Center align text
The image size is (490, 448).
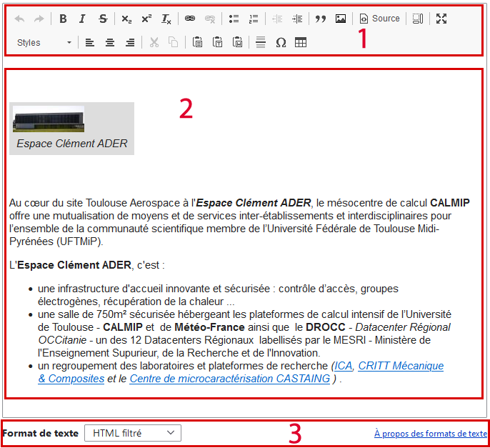tap(110, 43)
